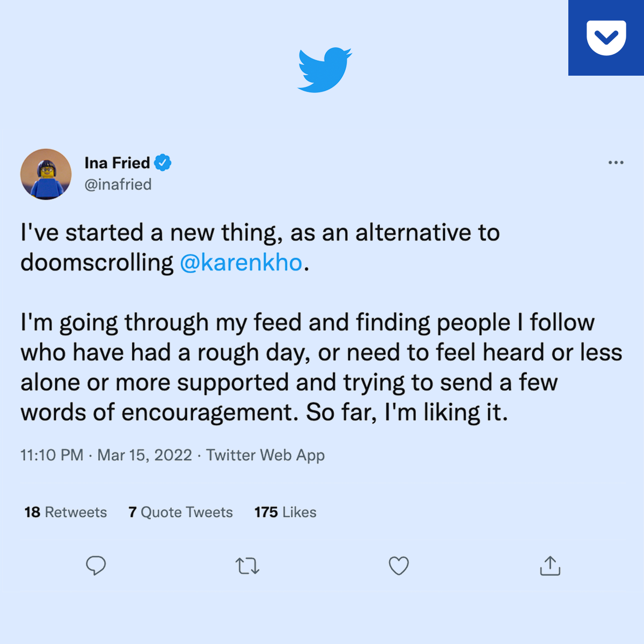Open Ina Fried's profile avatar
Screen dimensions: 644x644
[x=46, y=174]
